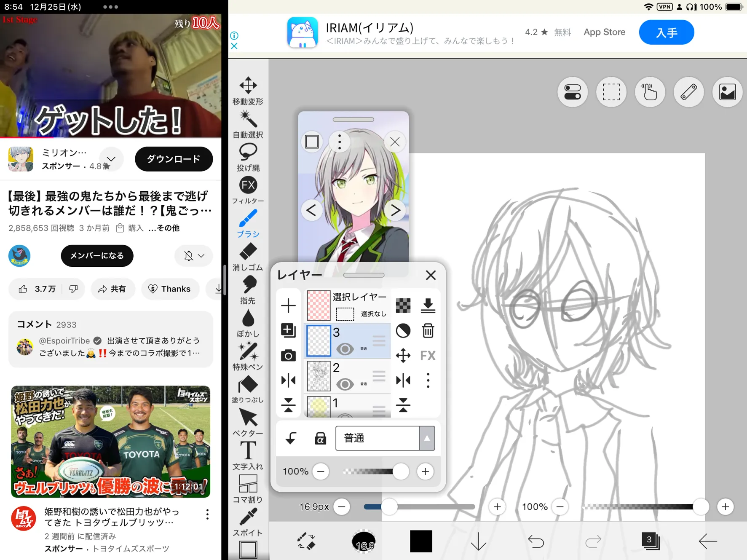Dislike the YouTube video

click(x=73, y=289)
